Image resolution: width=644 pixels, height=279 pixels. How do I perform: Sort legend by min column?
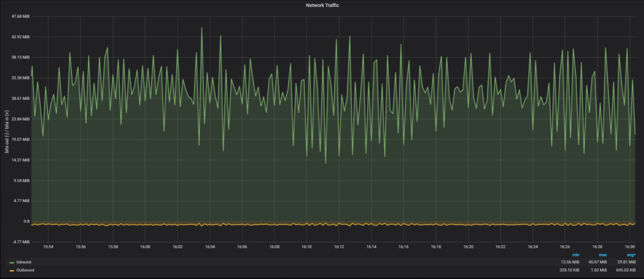[x=575, y=254]
